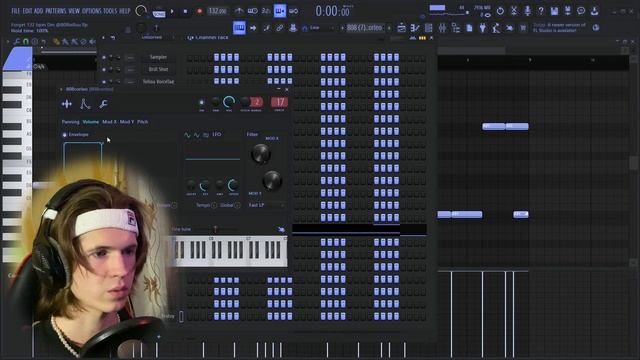Viewport: 640px width, 360px height.
Task: Enable the Envelope radio toggle
Action: (64, 135)
